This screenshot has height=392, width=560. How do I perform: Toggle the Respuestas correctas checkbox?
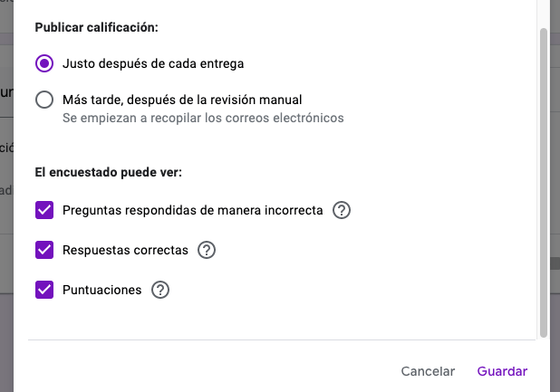point(44,251)
